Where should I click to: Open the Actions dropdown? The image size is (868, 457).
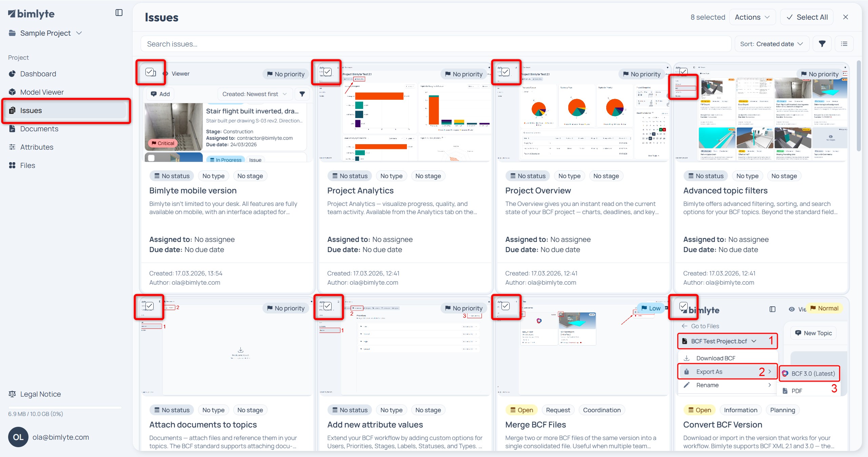(x=752, y=17)
